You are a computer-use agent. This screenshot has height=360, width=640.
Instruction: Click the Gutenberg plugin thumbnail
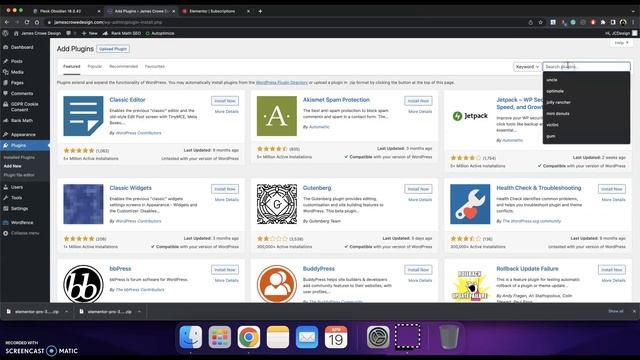coord(277,204)
